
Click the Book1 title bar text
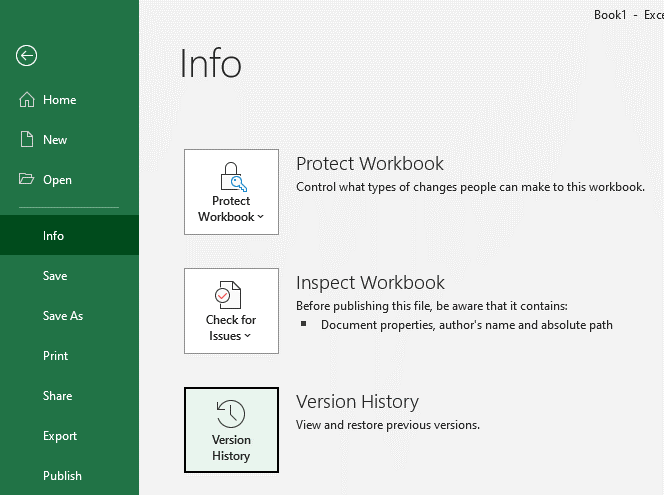[610, 15]
